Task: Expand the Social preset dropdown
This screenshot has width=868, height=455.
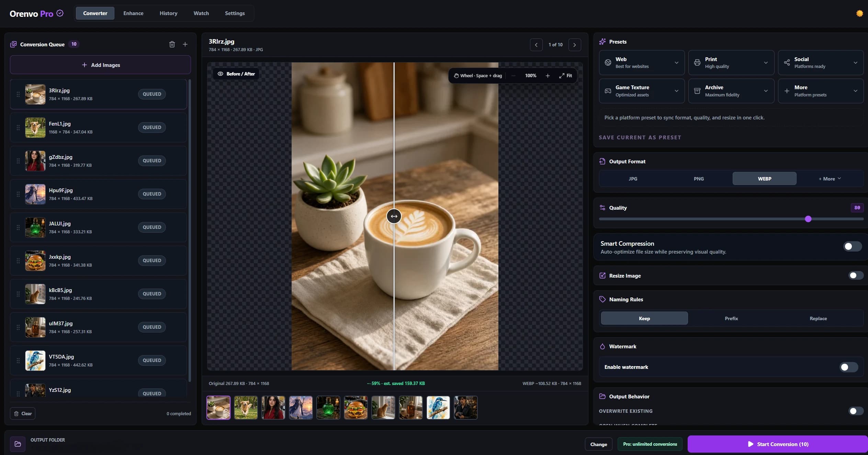Action: point(821,62)
